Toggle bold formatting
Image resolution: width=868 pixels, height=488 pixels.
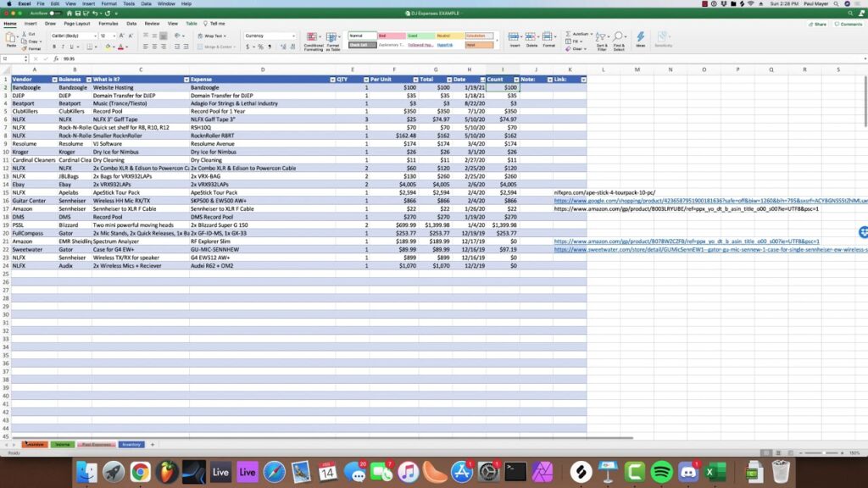pos(53,46)
